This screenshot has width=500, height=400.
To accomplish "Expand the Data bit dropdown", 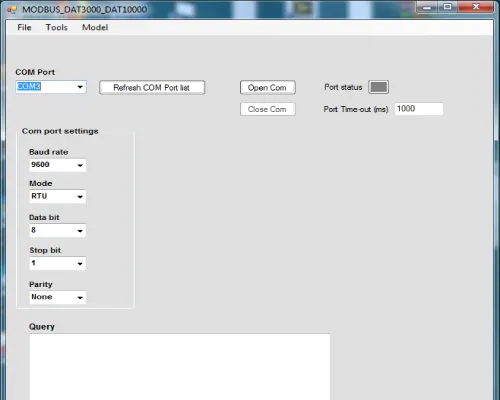I will click(80, 231).
